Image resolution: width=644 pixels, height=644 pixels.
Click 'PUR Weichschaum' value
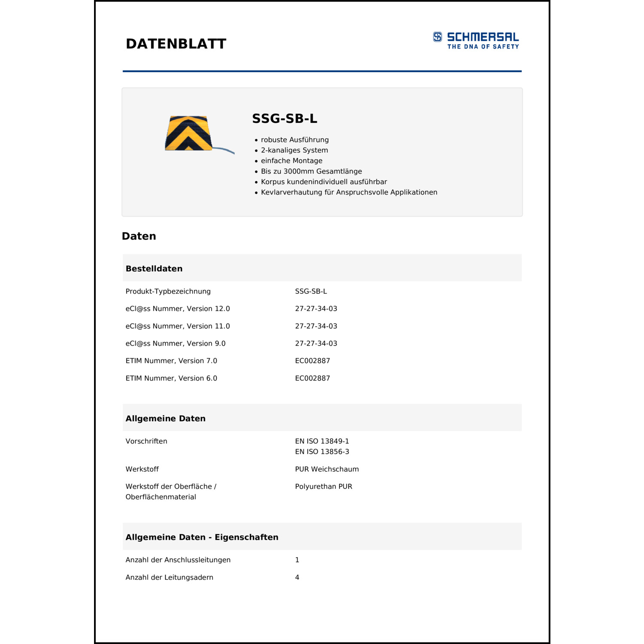(x=327, y=469)
